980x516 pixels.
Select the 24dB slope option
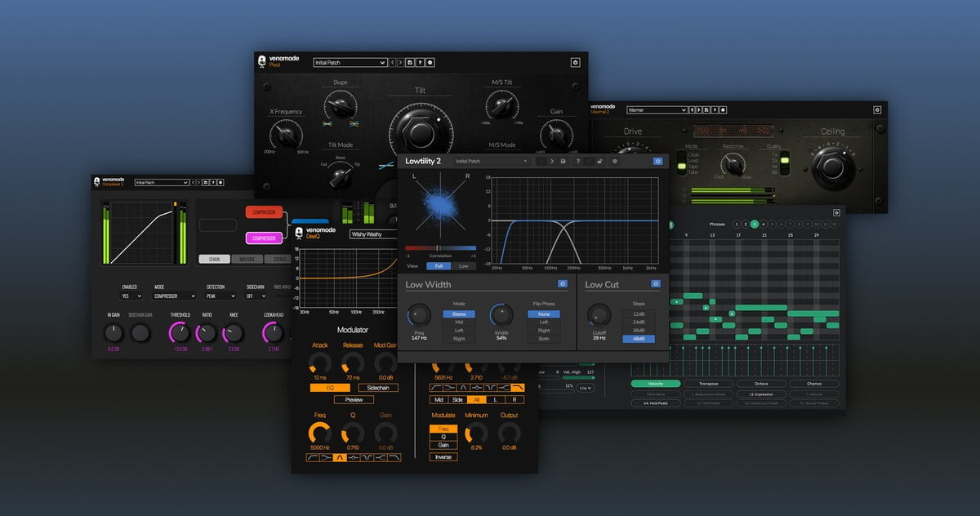[638, 322]
